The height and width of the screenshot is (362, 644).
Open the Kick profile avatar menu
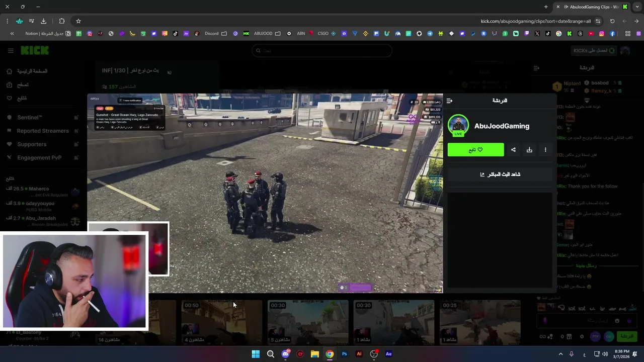click(625, 51)
